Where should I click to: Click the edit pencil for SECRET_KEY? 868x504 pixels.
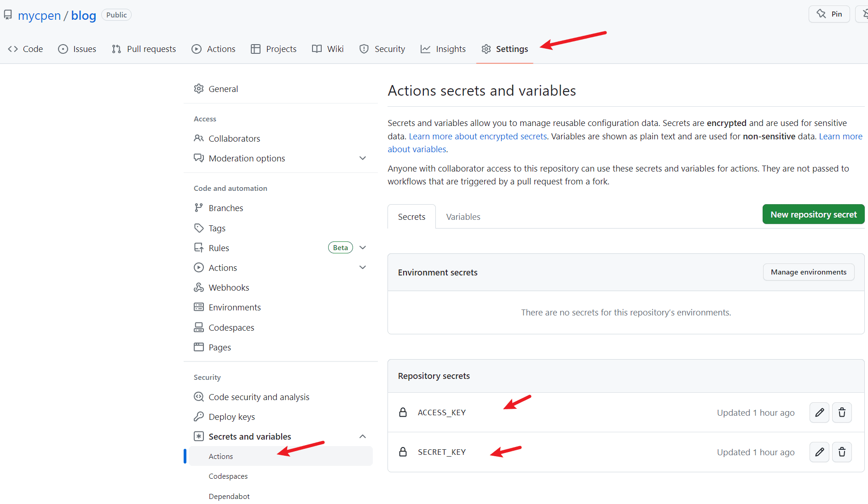[819, 452]
